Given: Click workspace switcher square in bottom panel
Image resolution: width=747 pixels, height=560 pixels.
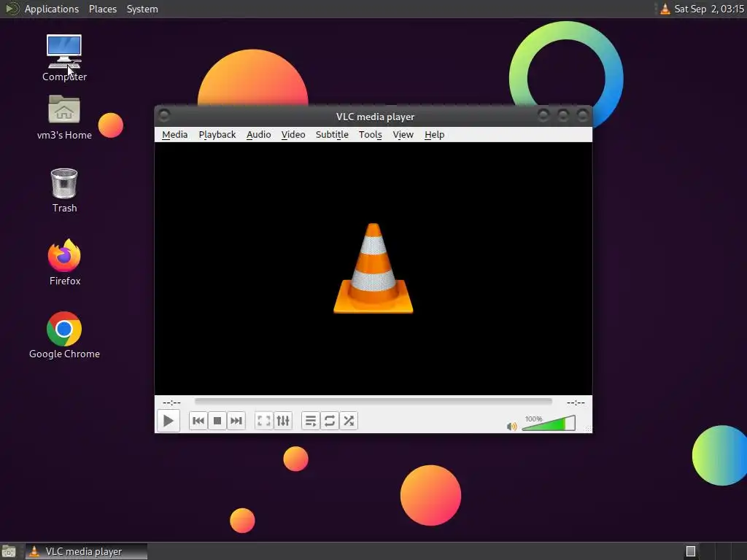Looking at the screenshot, I should click(x=691, y=551).
